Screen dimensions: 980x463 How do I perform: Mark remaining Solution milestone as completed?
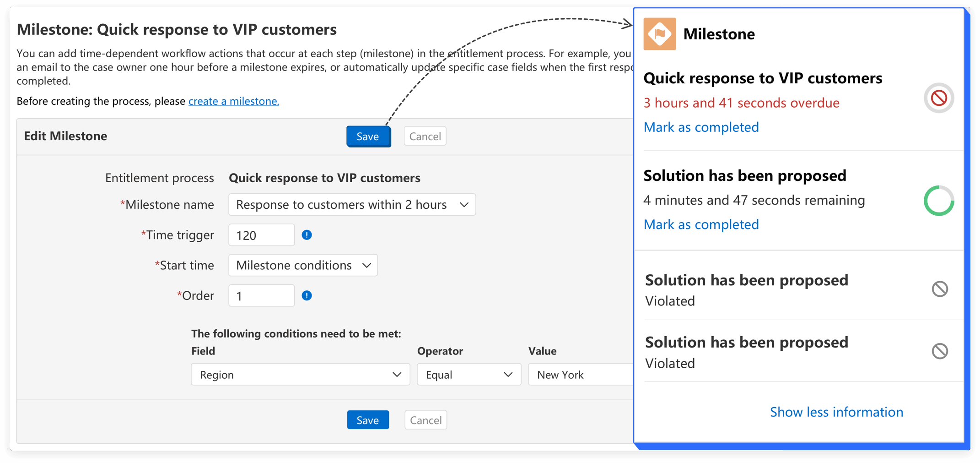(x=701, y=224)
